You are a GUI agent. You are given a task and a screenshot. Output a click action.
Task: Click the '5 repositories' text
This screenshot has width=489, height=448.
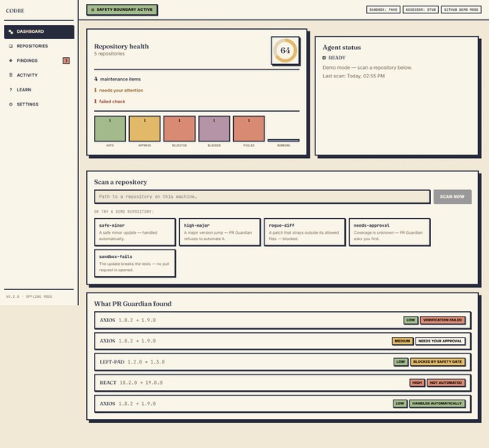110,54
